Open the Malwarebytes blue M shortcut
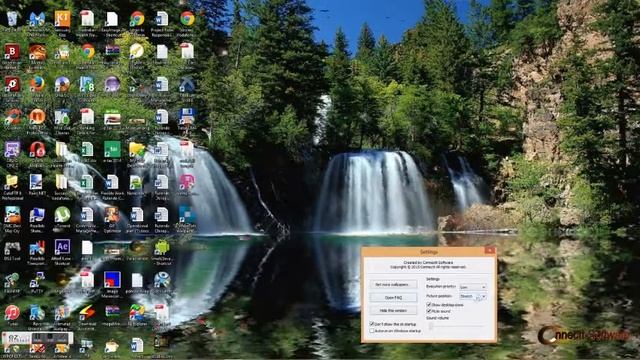Screen dimensions: 640x360 pyautogui.click(x=37, y=19)
